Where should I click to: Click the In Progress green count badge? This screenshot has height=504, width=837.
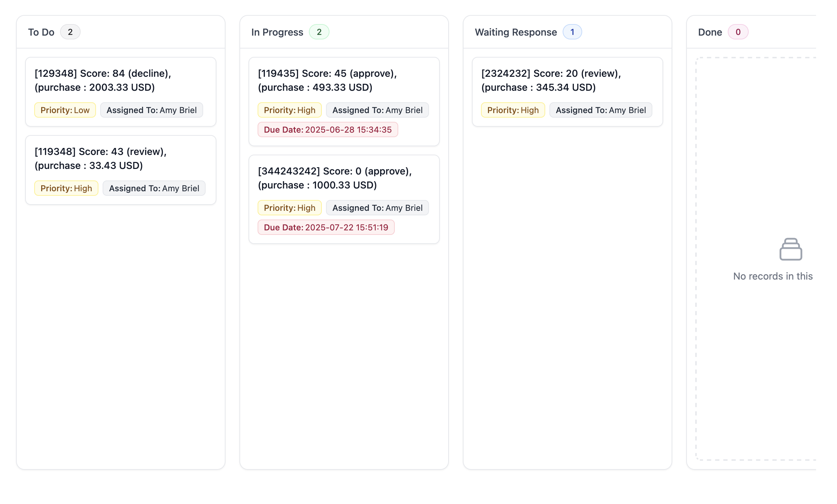[x=319, y=32]
